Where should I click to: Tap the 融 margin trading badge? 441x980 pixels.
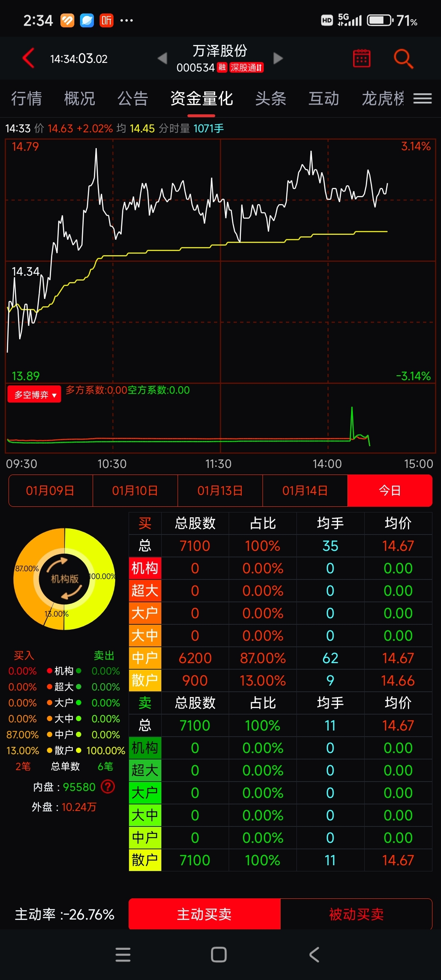222,67
